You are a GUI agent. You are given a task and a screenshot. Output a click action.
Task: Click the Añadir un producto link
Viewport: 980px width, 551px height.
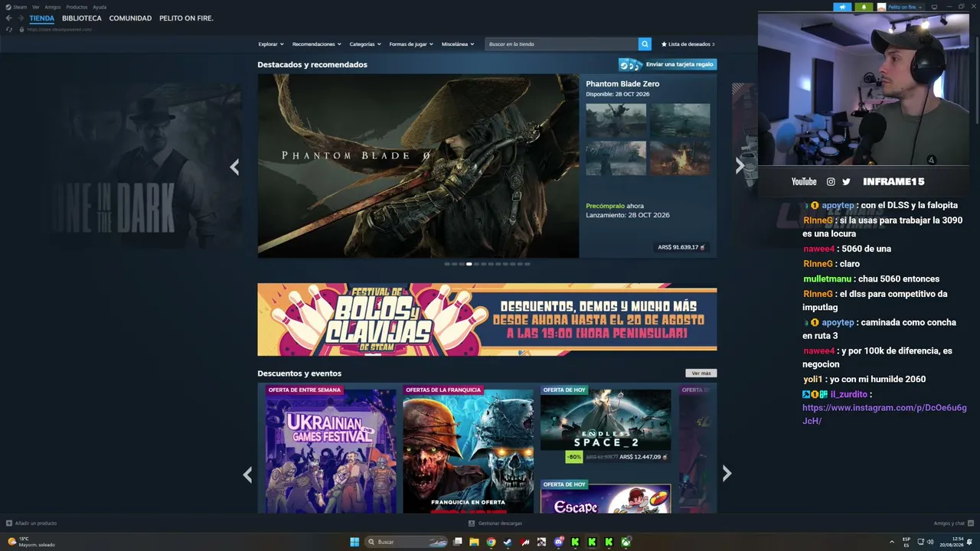pyautogui.click(x=36, y=523)
